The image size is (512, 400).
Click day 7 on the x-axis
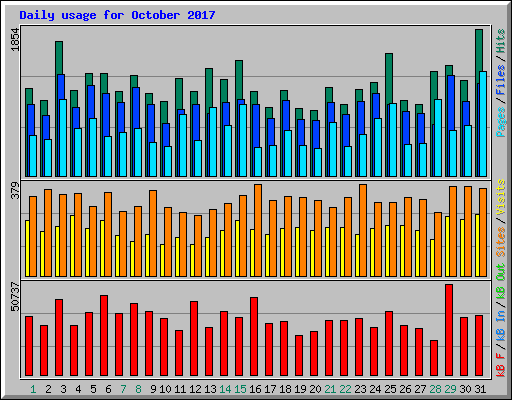(123, 389)
